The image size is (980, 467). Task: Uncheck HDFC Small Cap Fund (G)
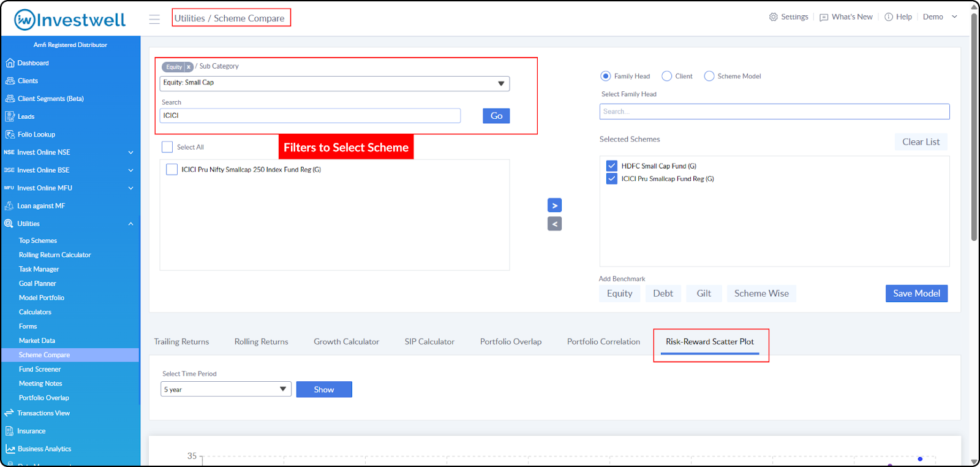coord(611,165)
